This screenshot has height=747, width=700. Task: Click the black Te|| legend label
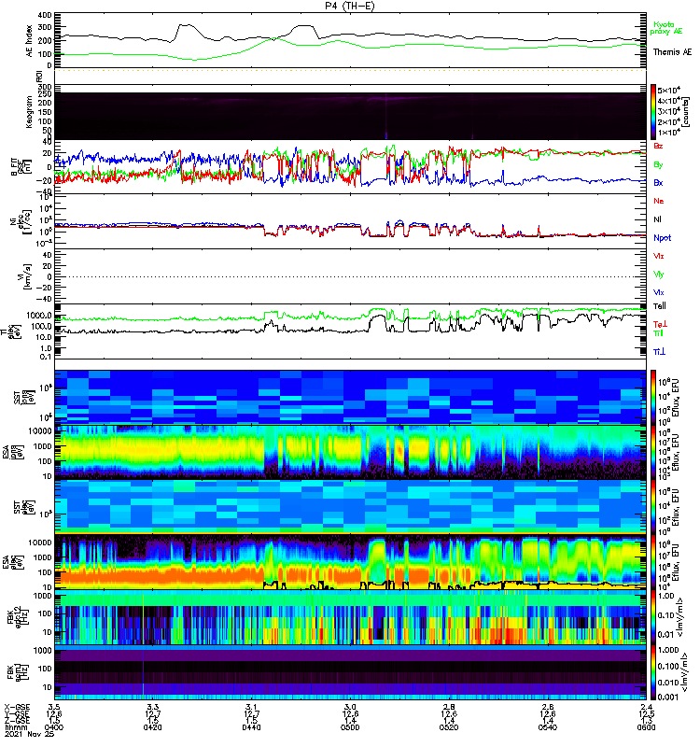click(x=660, y=306)
